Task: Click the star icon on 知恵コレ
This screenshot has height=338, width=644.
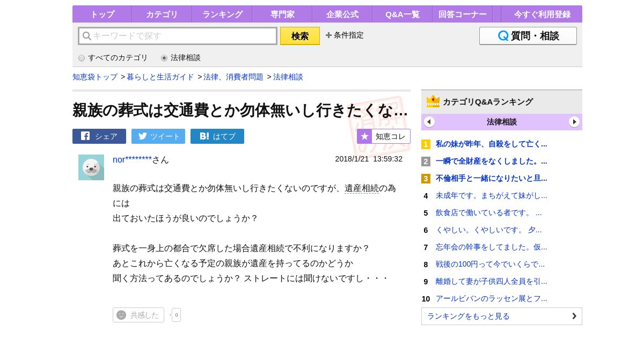Action: coord(364,136)
